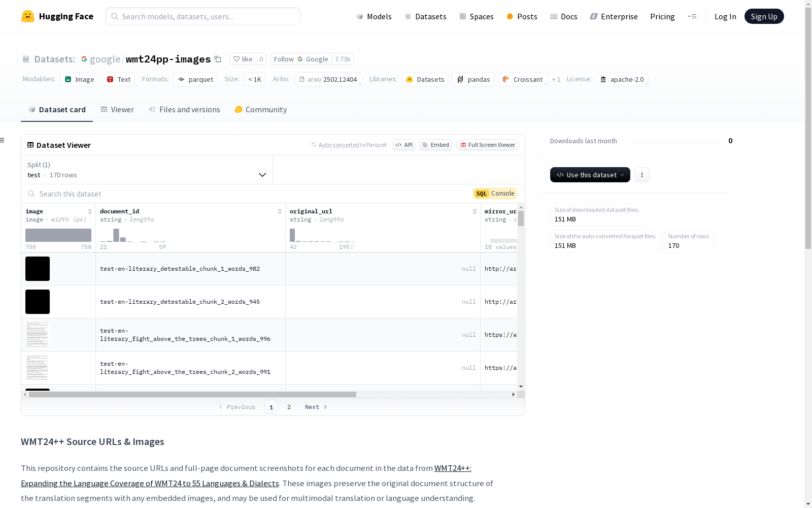Open the Pricing page
This screenshot has width=812, height=508.
tap(662, 16)
